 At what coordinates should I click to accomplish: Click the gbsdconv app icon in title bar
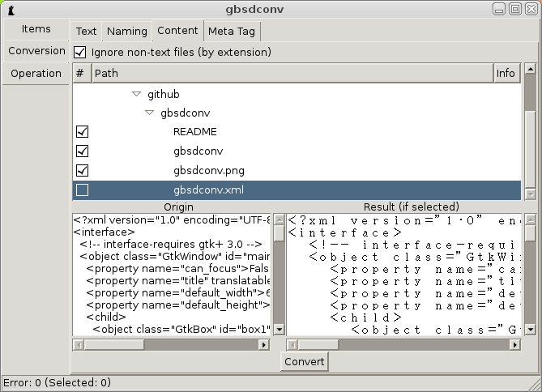11,10
